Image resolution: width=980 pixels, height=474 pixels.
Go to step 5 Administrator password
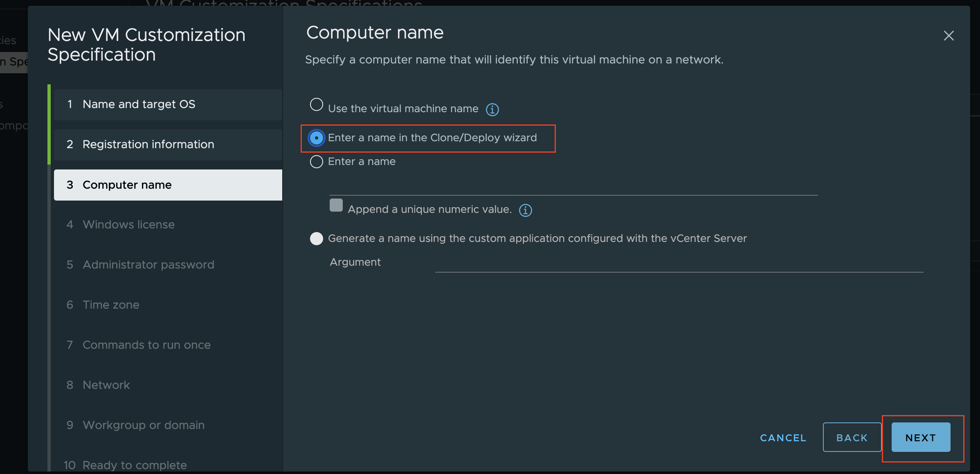coord(148,265)
